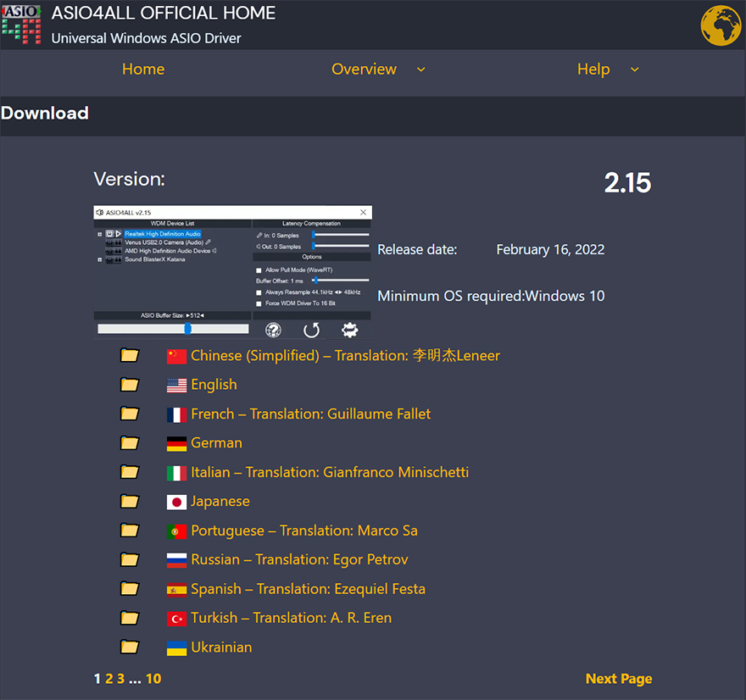
Task: Open the Chinese (Simplified) folder icon
Action: coord(130,355)
